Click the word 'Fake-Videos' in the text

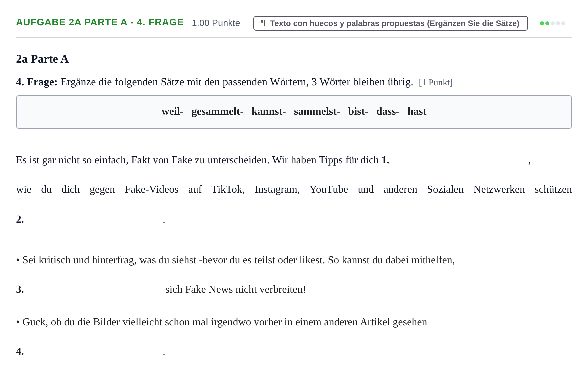click(x=152, y=189)
